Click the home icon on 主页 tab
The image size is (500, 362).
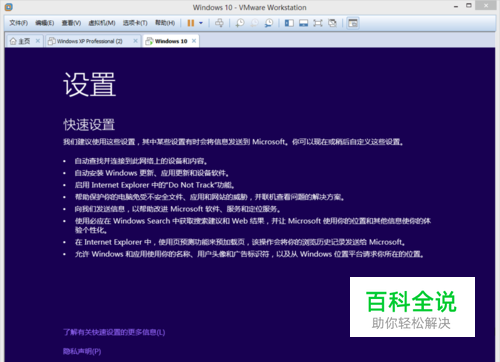tap(13, 41)
